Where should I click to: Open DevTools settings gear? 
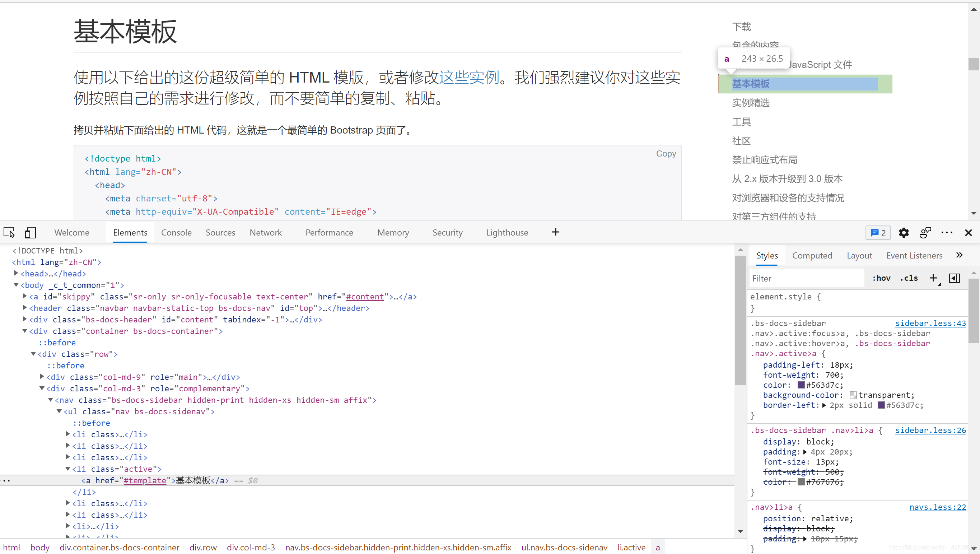click(x=904, y=233)
